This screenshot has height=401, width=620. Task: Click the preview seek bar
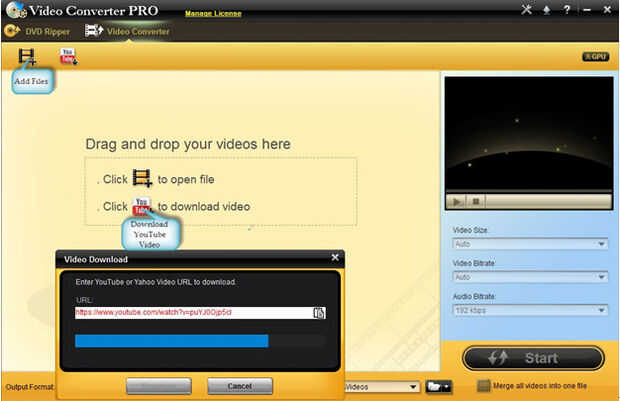coord(548,202)
